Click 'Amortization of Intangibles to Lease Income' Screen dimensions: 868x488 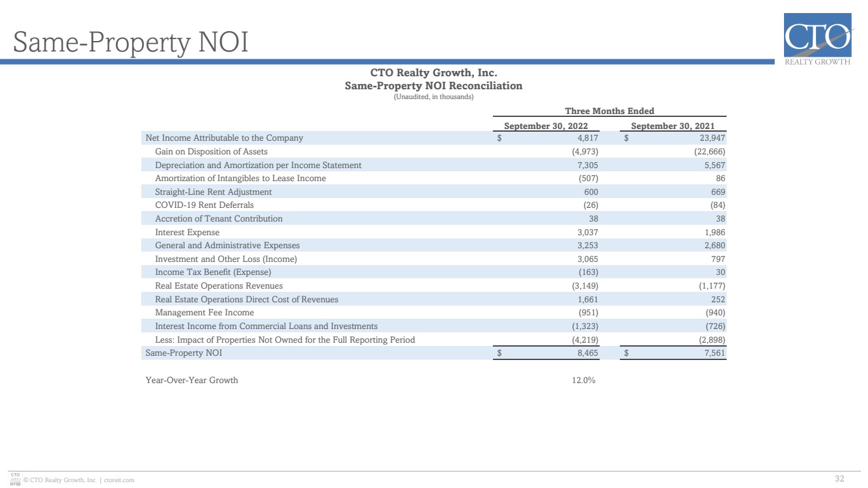(x=240, y=178)
